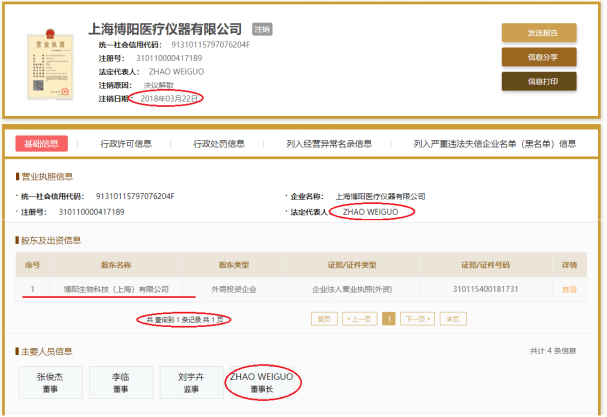607x417 pixels.
Task: Click certificate number 310115400181731
Action: [x=485, y=289]
